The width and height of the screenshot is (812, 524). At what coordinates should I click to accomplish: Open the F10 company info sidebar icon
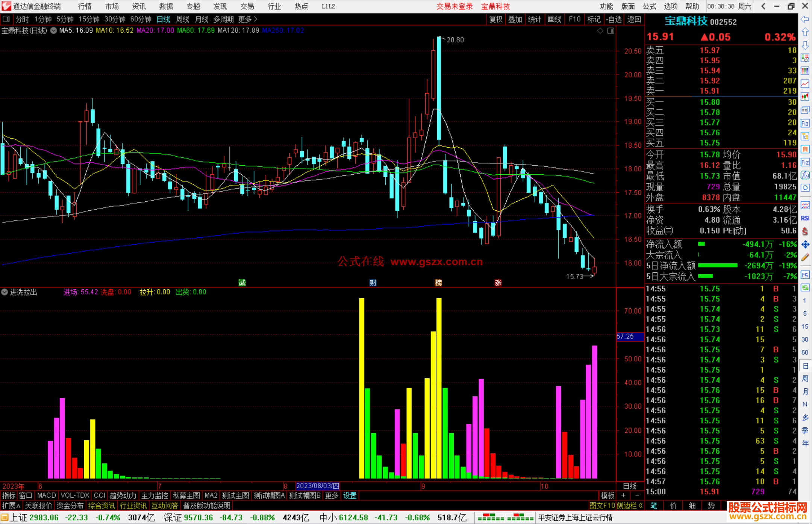(805, 123)
